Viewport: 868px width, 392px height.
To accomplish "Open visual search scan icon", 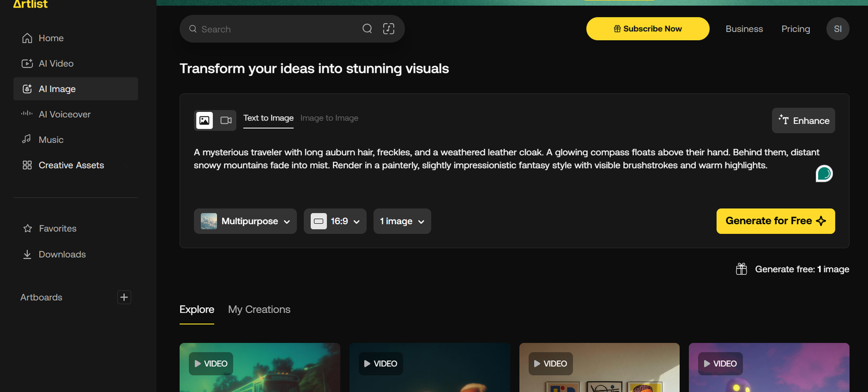I will [388, 29].
